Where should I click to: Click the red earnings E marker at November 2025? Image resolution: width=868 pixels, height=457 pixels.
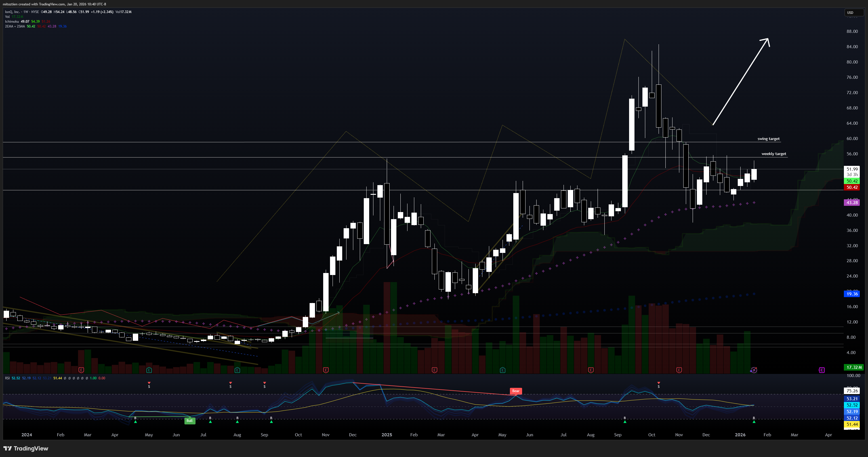click(x=679, y=370)
